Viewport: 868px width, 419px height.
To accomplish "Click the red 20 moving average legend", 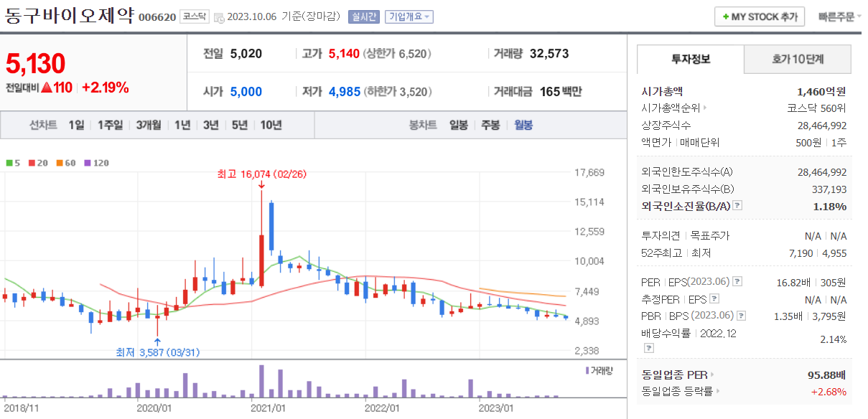I will pyautogui.click(x=38, y=163).
